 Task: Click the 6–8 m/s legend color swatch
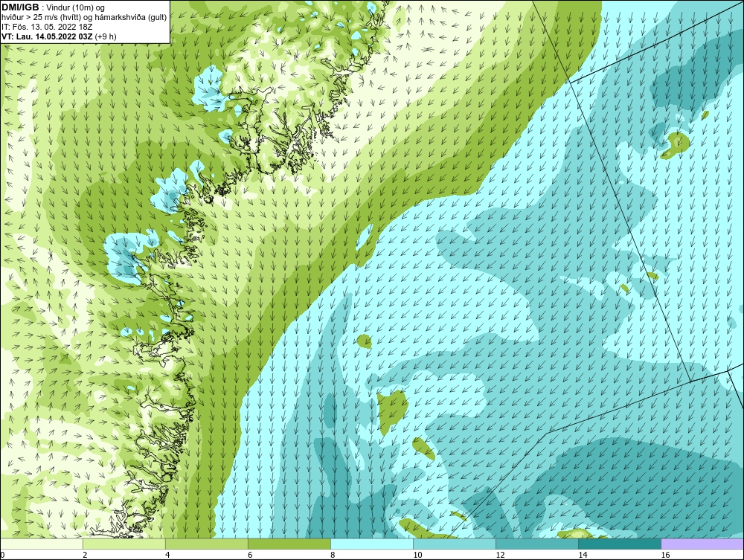click(x=289, y=544)
